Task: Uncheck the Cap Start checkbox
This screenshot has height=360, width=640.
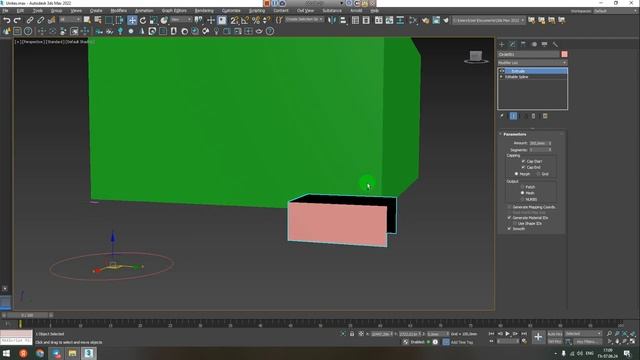Action: point(523,161)
